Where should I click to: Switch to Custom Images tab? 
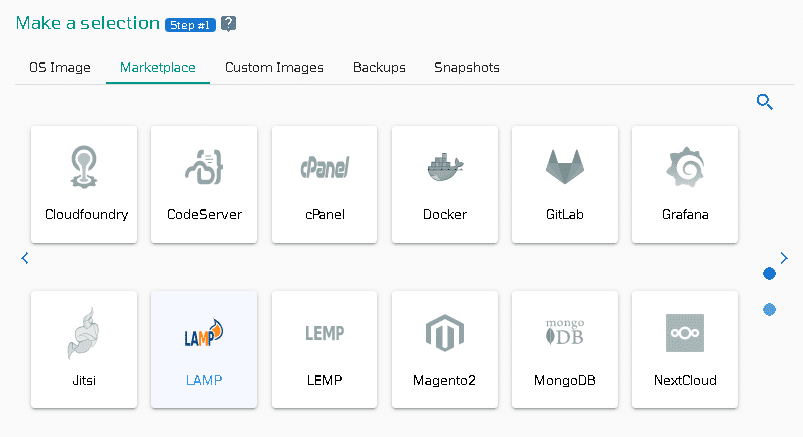274,68
